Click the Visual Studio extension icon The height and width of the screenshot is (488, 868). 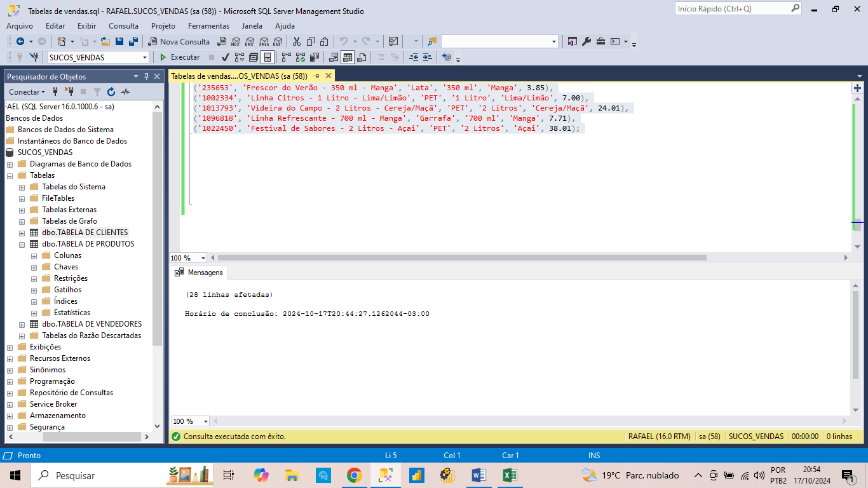click(572, 41)
